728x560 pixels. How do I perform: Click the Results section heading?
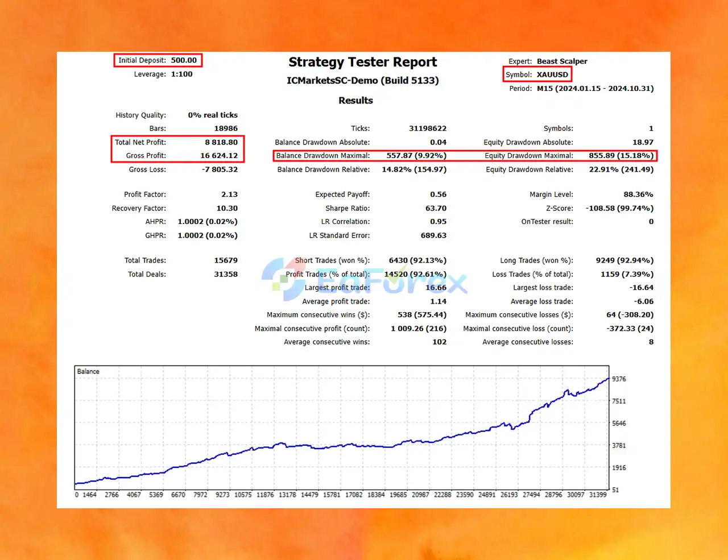[355, 100]
